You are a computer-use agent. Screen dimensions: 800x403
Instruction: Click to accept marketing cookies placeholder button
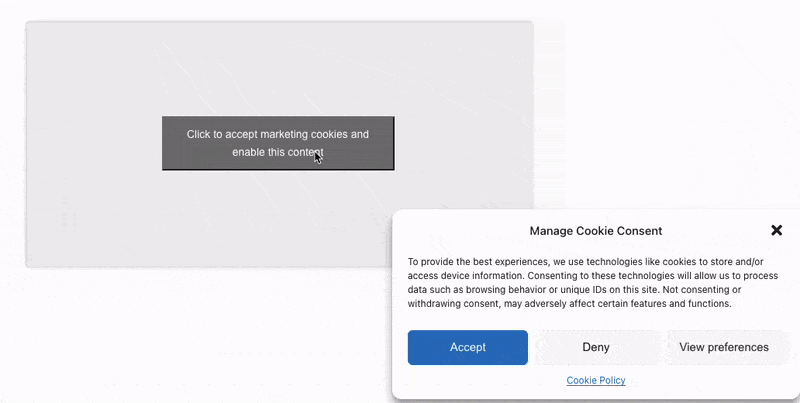278,143
